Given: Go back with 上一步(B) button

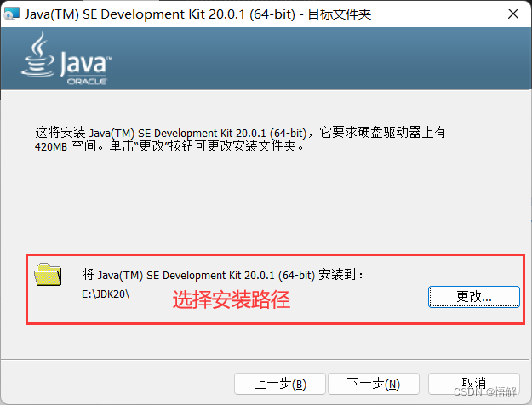Looking at the screenshot, I should 280,384.
